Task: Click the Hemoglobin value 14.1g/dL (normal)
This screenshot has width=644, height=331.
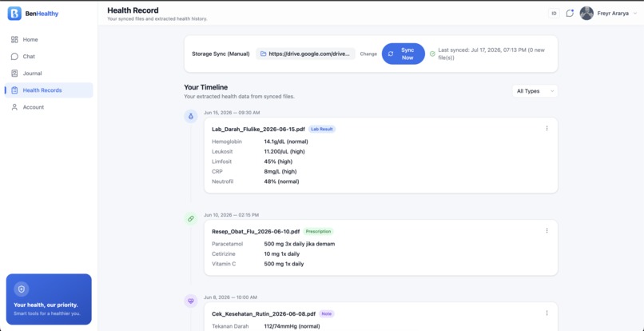Action: pyautogui.click(x=286, y=142)
